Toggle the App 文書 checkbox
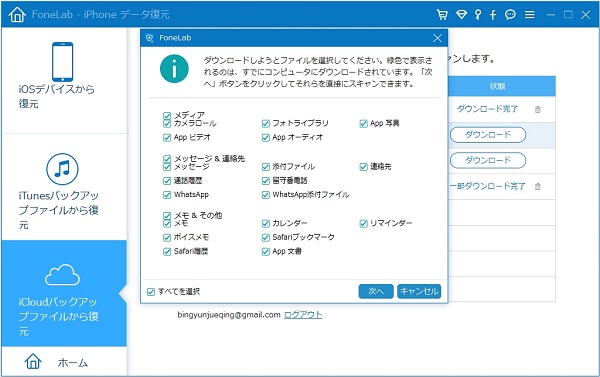 tap(266, 251)
